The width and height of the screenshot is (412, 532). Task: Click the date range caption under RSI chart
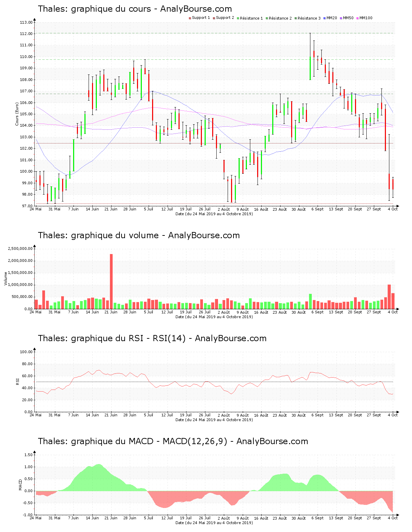(x=214, y=420)
